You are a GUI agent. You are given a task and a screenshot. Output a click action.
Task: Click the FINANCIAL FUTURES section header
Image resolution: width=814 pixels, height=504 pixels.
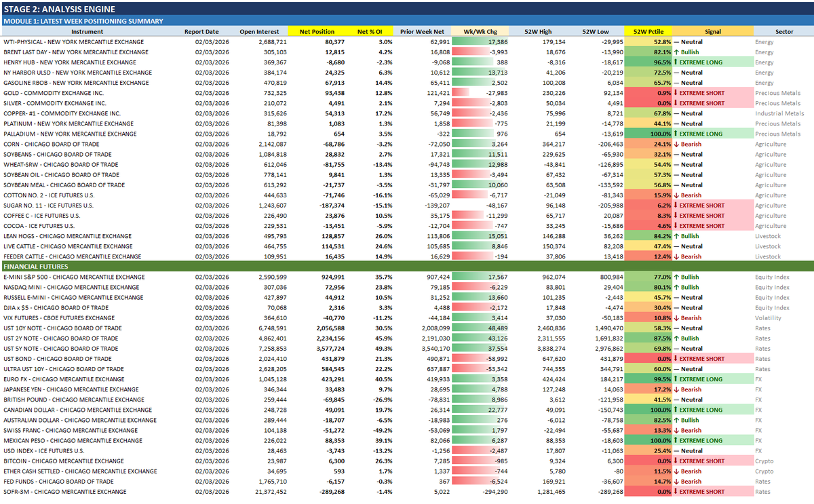coord(407,267)
